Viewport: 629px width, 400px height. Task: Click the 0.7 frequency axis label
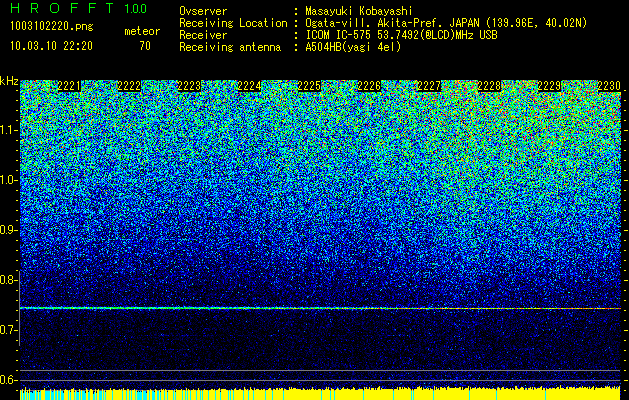[8, 330]
